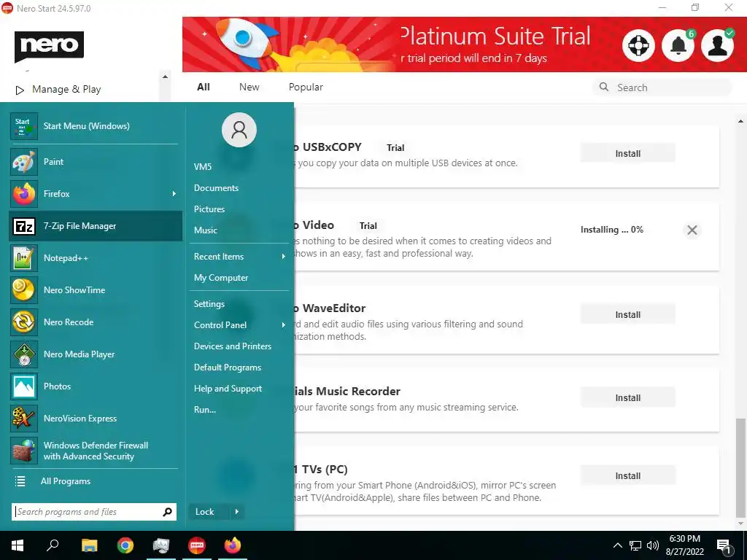The height and width of the screenshot is (560, 747).
Task: Show hidden system tray icons
Action: (617, 545)
